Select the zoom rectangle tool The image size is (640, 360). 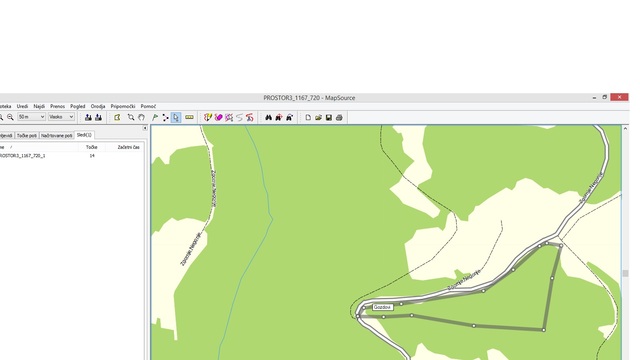(131, 117)
